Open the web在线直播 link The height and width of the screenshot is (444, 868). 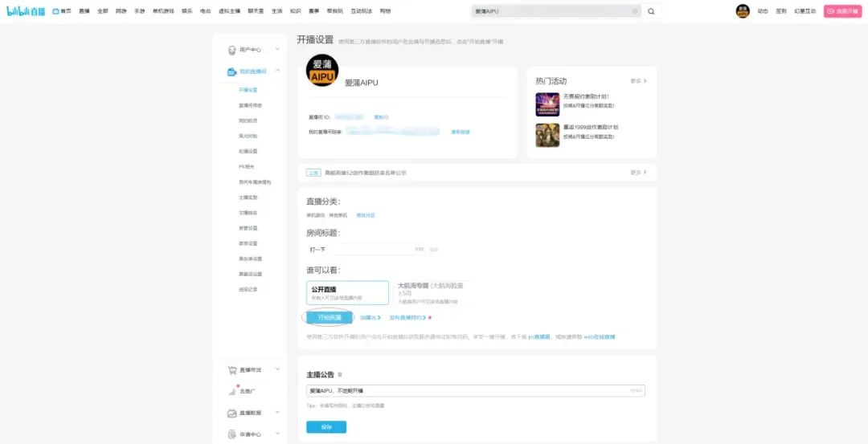[x=600, y=336]
